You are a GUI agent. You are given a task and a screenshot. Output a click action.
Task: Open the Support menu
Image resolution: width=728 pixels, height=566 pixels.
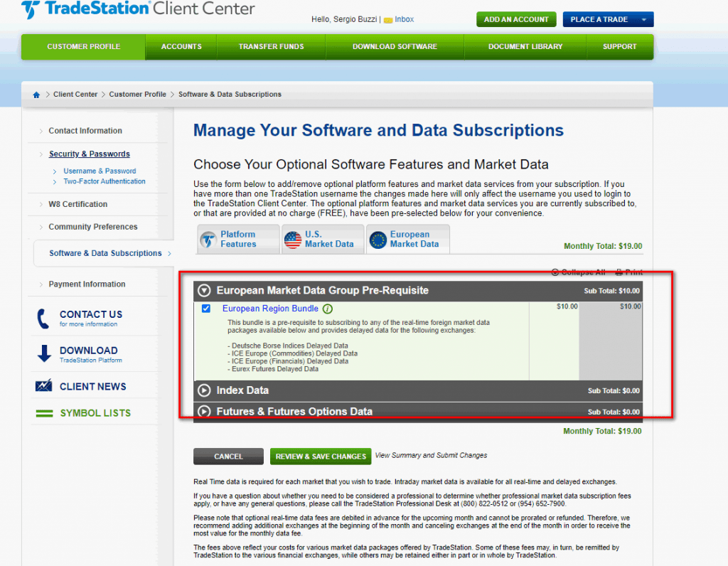pos(619,47)
